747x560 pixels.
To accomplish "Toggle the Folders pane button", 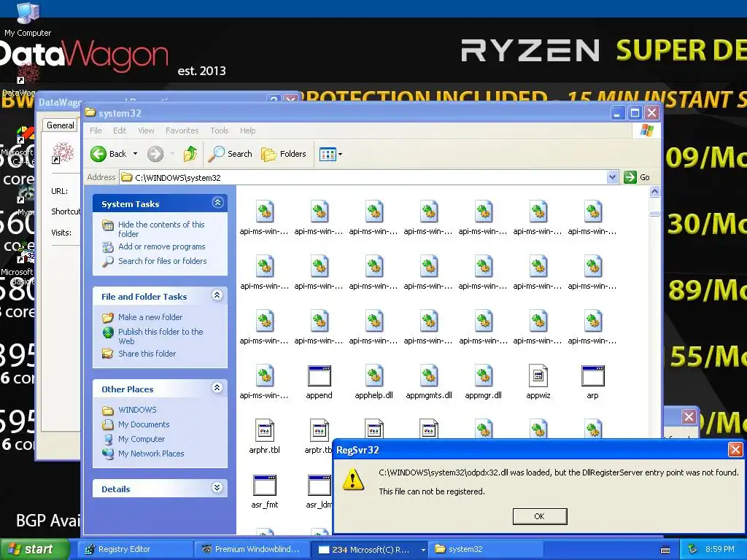I will tap(284, 154).
